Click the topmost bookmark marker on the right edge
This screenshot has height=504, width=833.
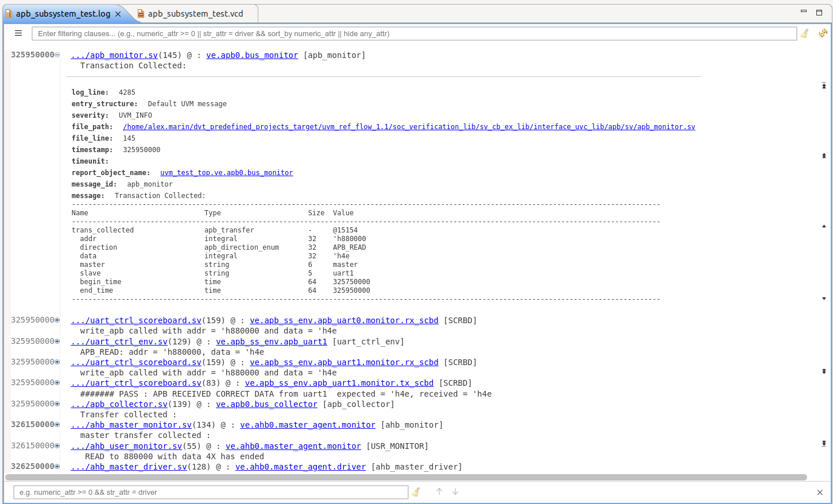click(824, 86)
